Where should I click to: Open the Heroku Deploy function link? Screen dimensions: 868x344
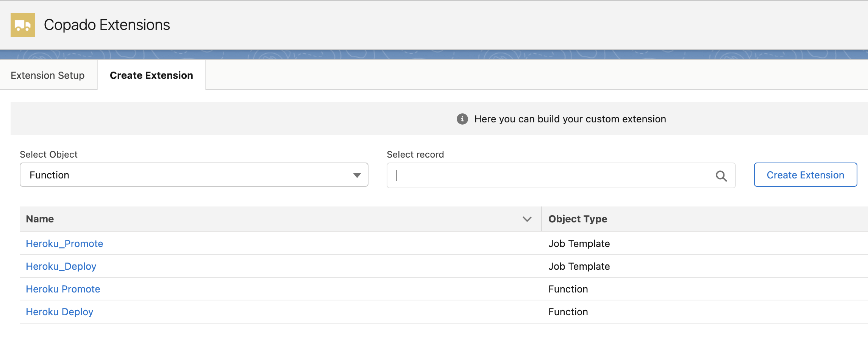(59, 312)
